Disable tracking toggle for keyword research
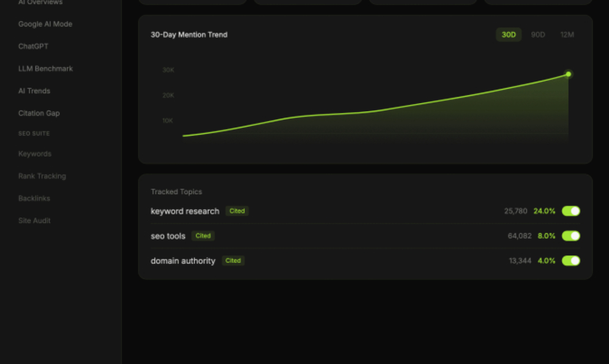 (571, 211)
